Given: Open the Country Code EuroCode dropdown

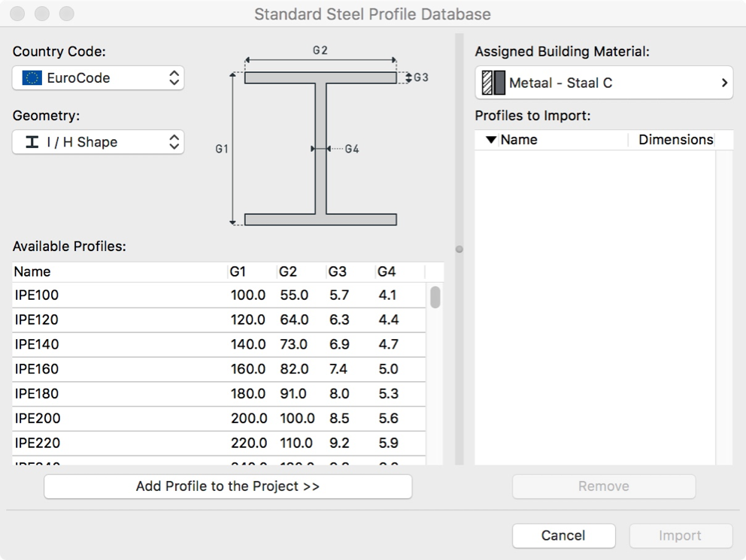Looking at the screenshot, I should coord(98,78).
